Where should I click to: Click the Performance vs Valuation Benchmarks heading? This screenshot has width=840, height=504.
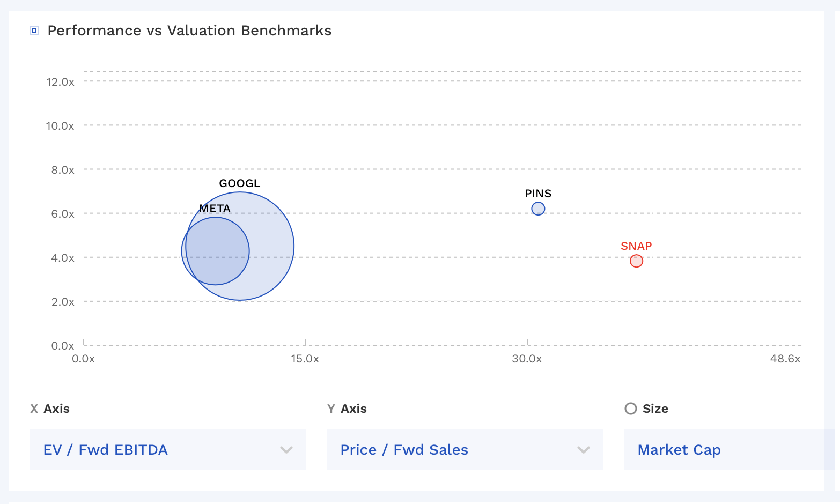pos(189,31)
